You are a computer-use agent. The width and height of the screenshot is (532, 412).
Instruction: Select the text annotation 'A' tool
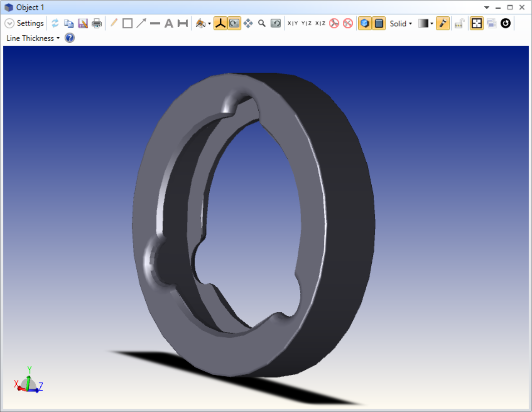click(x=169, y=23)
